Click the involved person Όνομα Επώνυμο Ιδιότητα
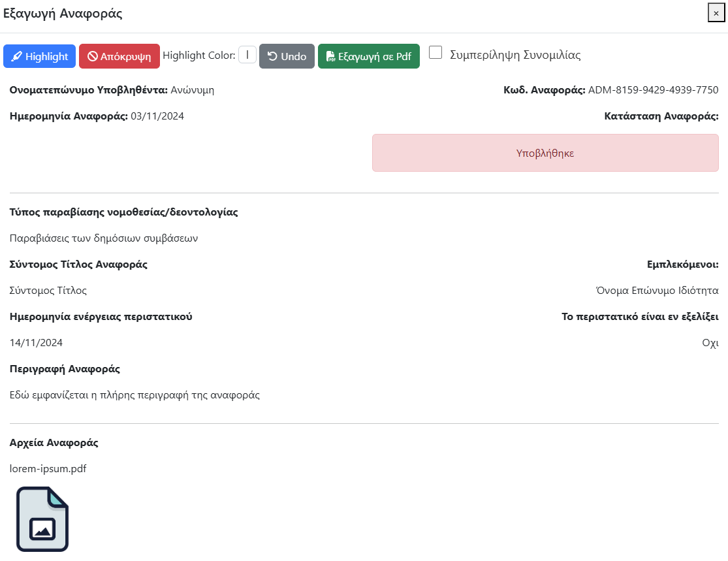This screenshot has width=728, height=561. pos(657,291)
